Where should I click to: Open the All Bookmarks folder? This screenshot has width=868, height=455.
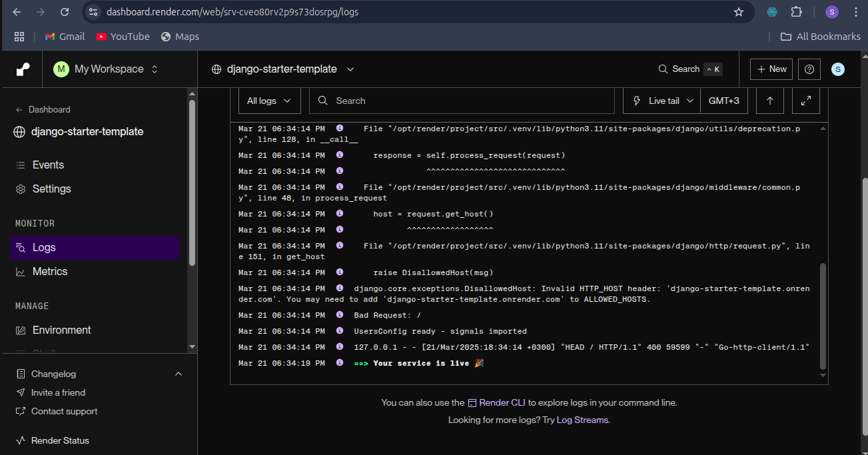[x=821, y=37]
